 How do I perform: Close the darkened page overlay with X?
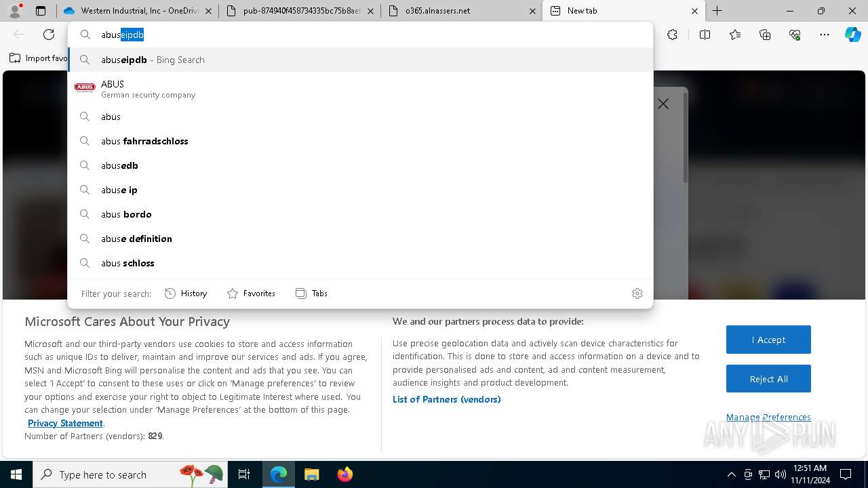(663, 104)
